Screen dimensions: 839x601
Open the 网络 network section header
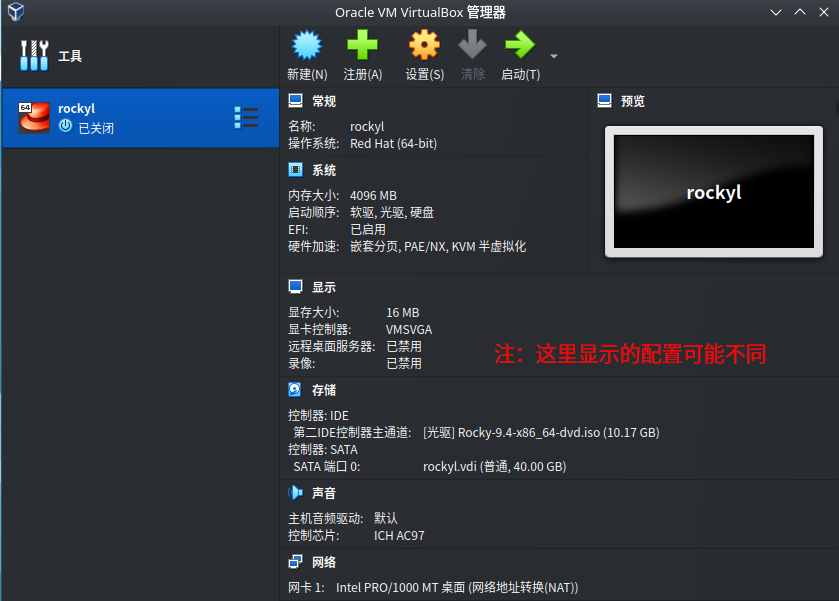[x=324, y=562]
